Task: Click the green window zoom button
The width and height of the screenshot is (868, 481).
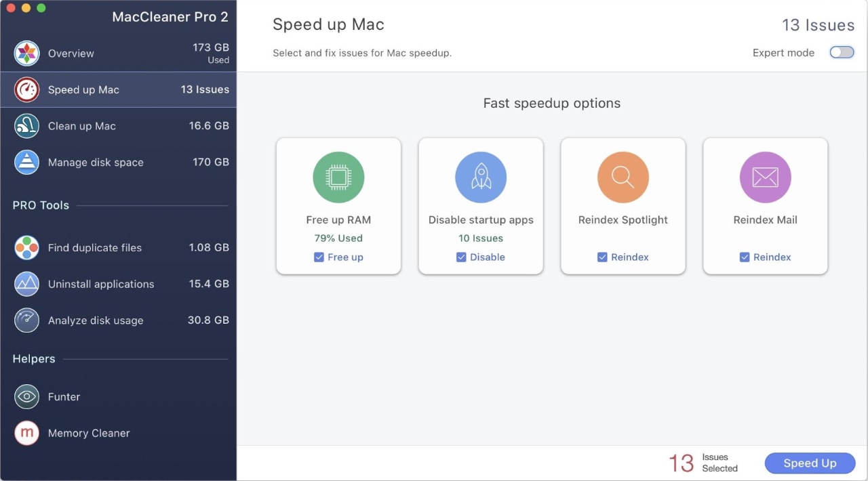Action: click(41, 8)
